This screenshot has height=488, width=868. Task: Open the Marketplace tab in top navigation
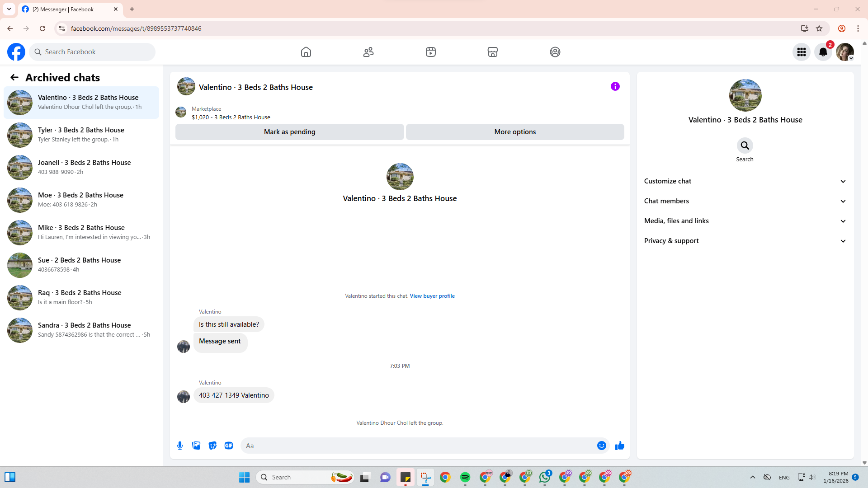tap(492, 52)
